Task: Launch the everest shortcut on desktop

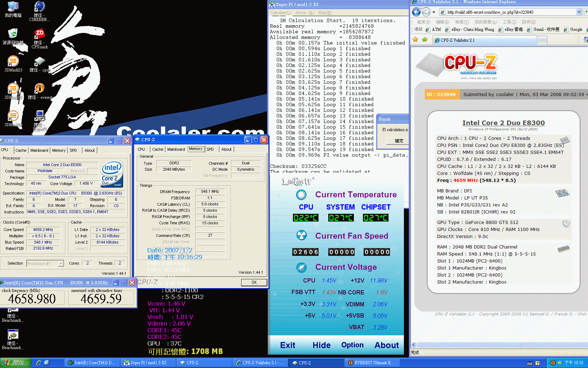Action: (x=40, y=92)
